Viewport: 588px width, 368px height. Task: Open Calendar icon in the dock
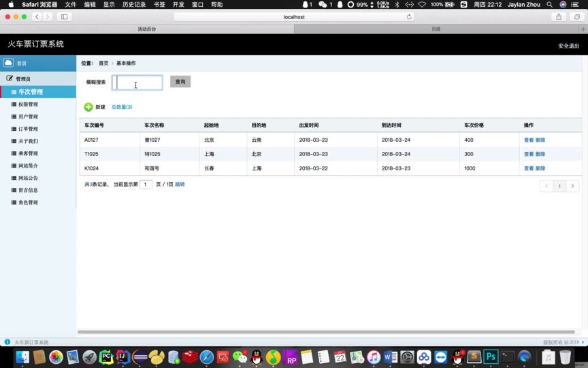[340, 357]
